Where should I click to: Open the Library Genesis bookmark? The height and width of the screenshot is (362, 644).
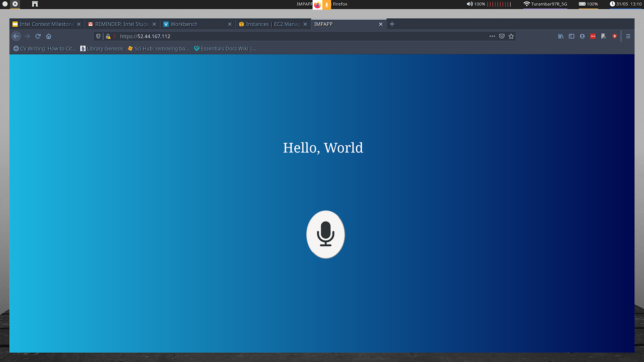coord(102,49)
